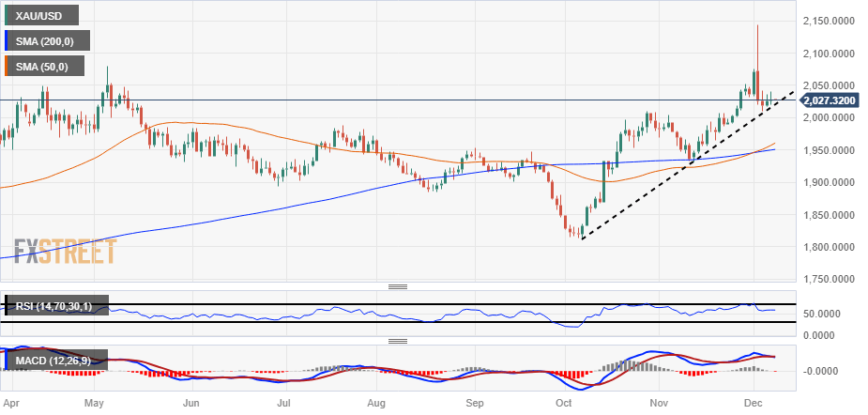Click the 2,150.0000 price axis label
Image resolution: width=868 pixels, height=415 pixels.
coord(827,21)
